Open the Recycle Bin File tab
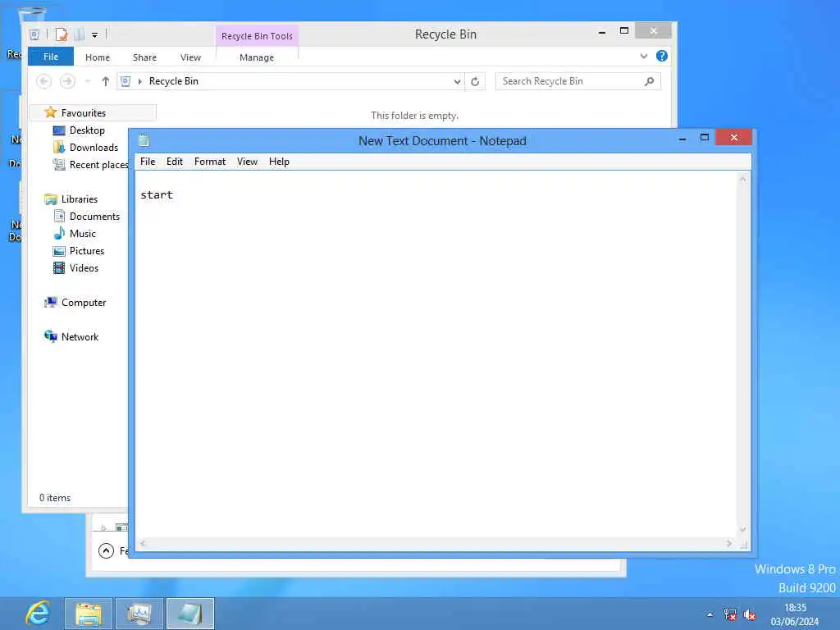840x630 pixels. pos(51,57)
